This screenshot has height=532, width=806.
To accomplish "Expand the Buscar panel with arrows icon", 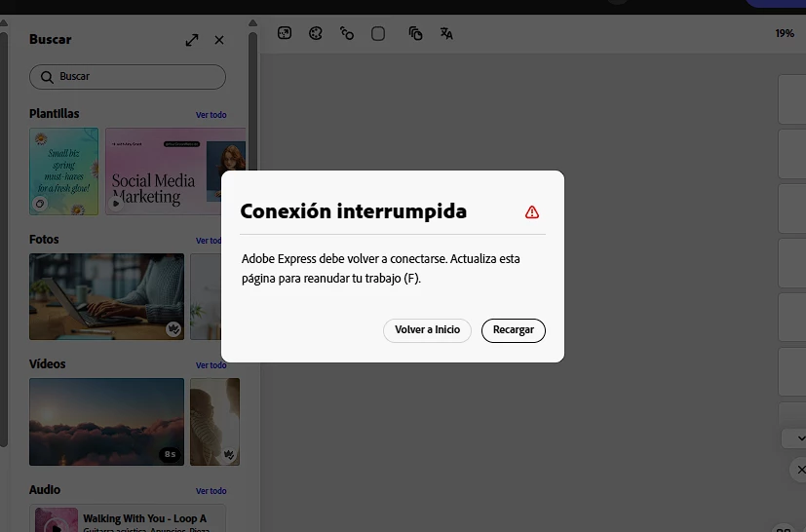I will point(192,40).
